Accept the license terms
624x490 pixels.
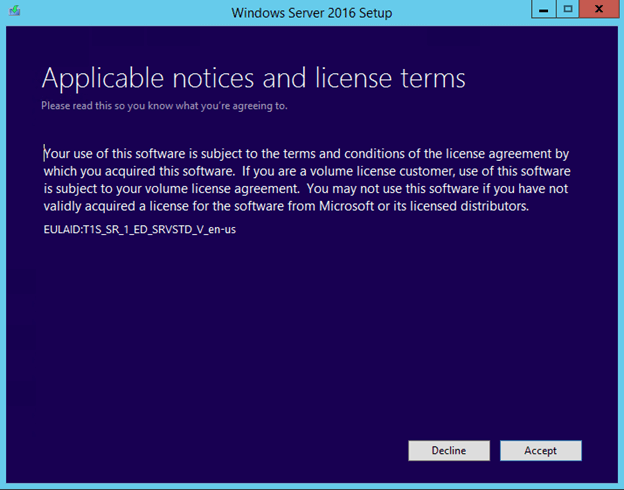click(x=540, y=451)
